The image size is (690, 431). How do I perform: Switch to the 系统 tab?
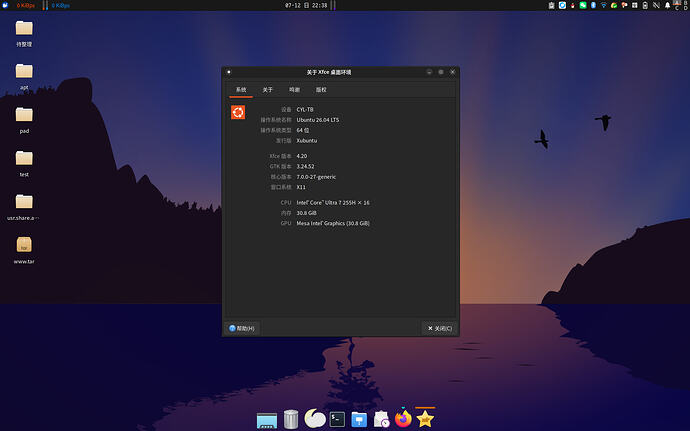pyautogui.click(x=241, y=90)
